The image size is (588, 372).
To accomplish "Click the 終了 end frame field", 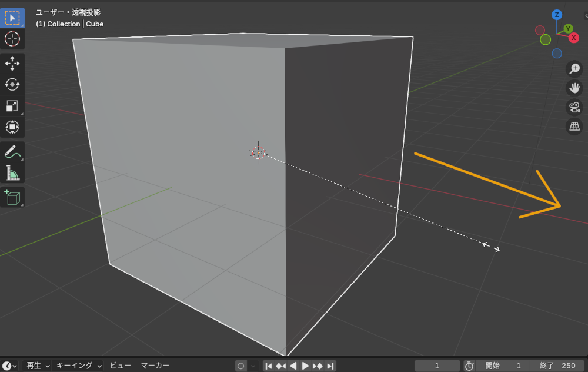I will tap(557, 366).
